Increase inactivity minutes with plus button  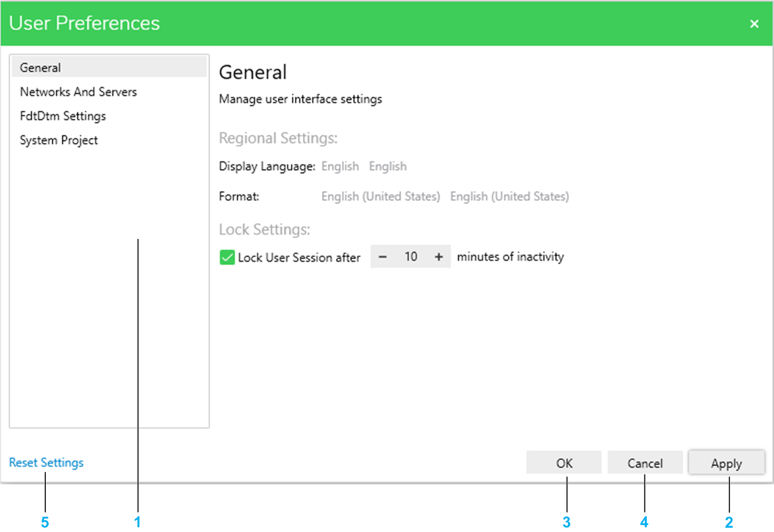pyautogui.click(x=439, y=257)
